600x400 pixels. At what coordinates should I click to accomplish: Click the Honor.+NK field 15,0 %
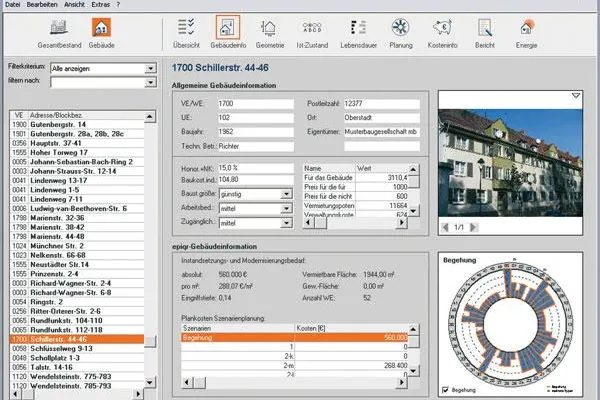pos(256,168)
